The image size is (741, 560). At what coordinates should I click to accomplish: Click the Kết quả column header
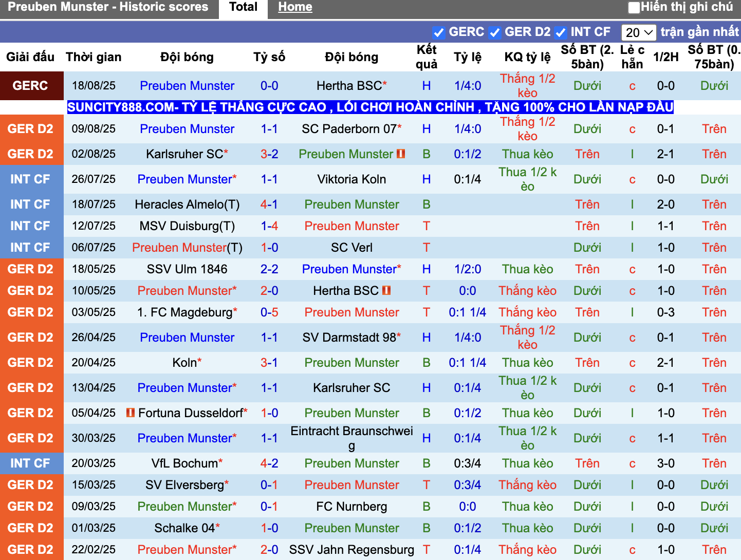pyautogui.click(x=427, y=57)
